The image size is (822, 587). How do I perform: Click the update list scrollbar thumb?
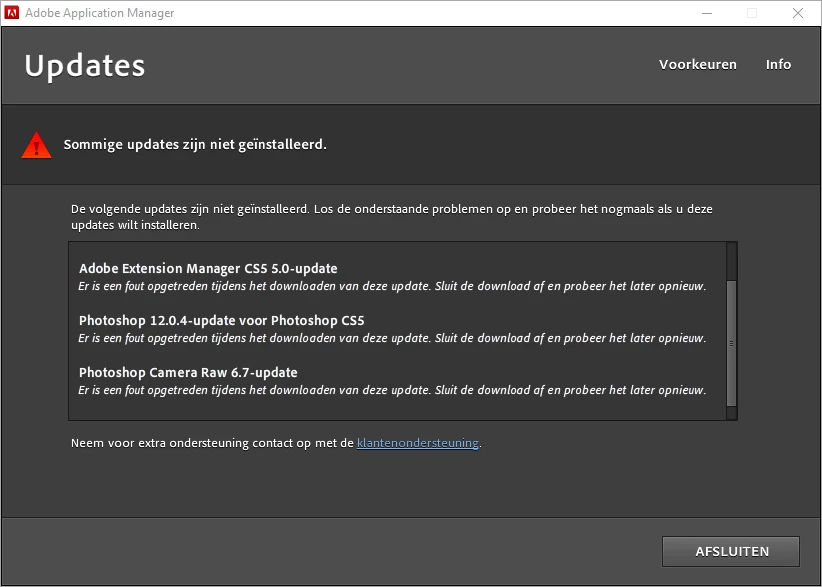[731, 343]
